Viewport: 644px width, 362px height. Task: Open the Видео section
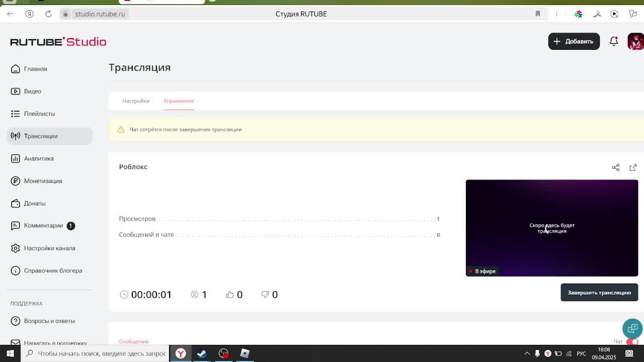[32, 91]
